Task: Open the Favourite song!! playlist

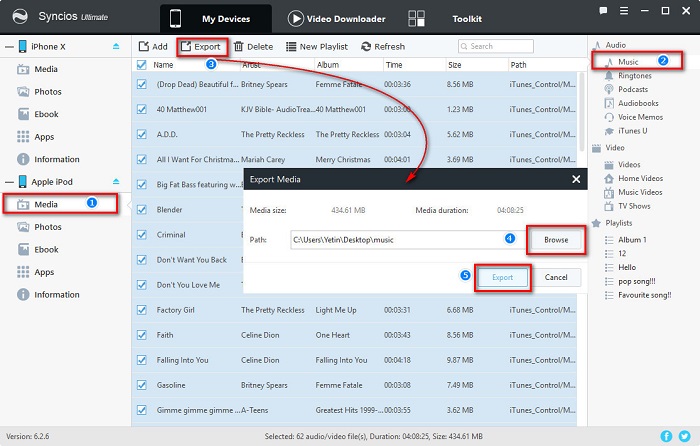Action: 644,295
